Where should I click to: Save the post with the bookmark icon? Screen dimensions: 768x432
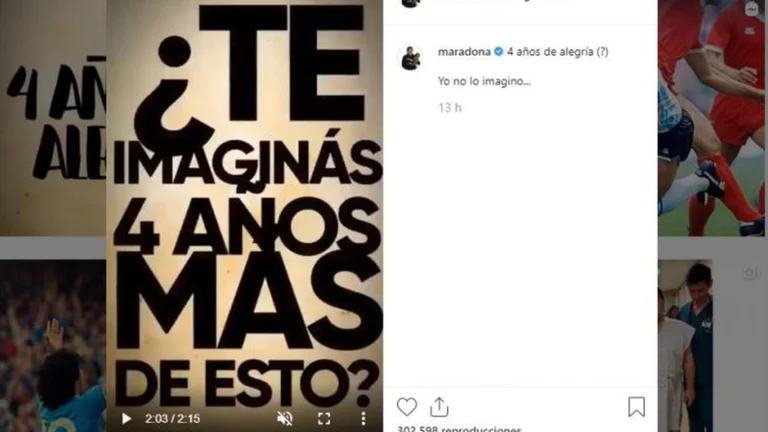click(636, 407)
